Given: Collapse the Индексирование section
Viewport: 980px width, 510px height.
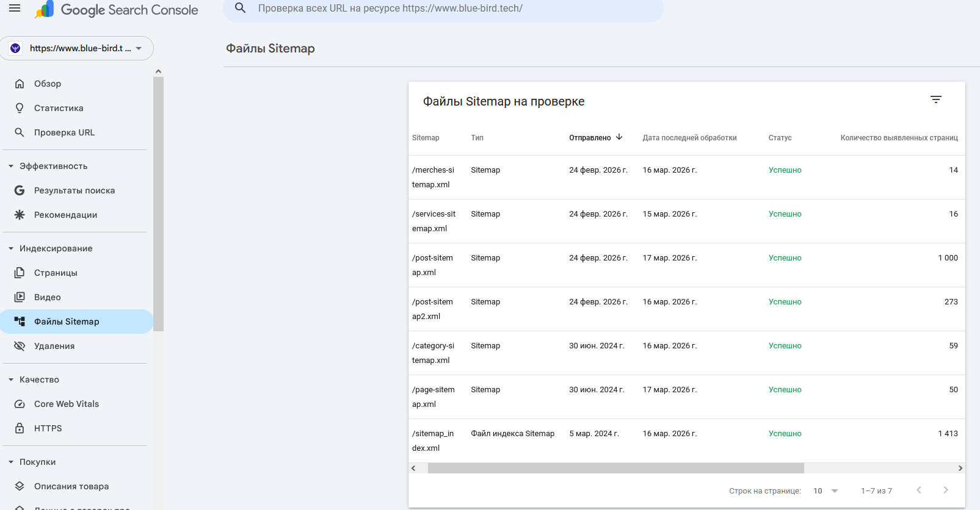Looking at the screenshot, I should (x=11, y=248).
